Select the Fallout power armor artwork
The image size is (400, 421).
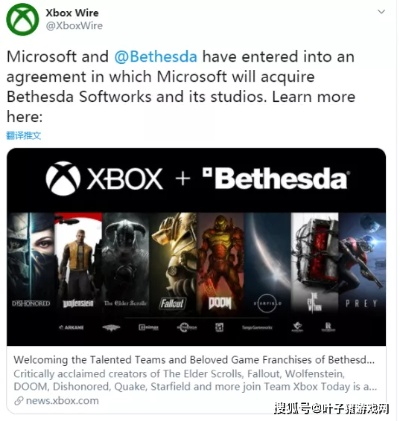pyautogui.click(x=173, y=262)
